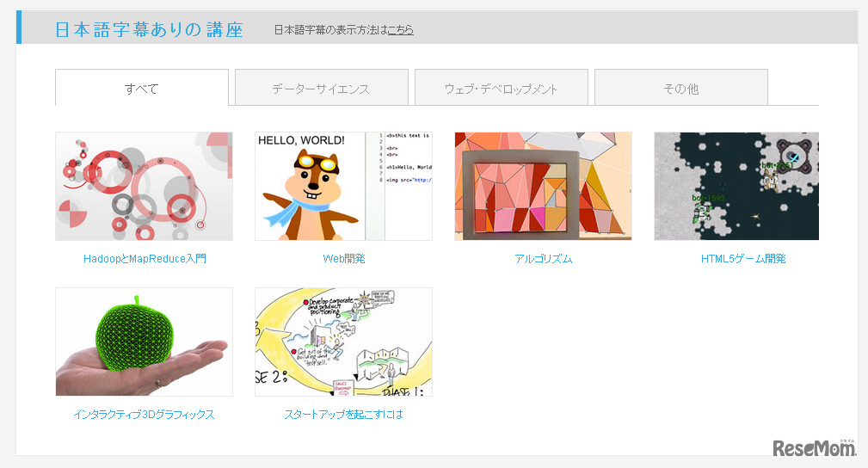The height and width of the screenshot is (468, 868).
Task: Click the green wireframe apple thumbnail
Action: (144, 342)
